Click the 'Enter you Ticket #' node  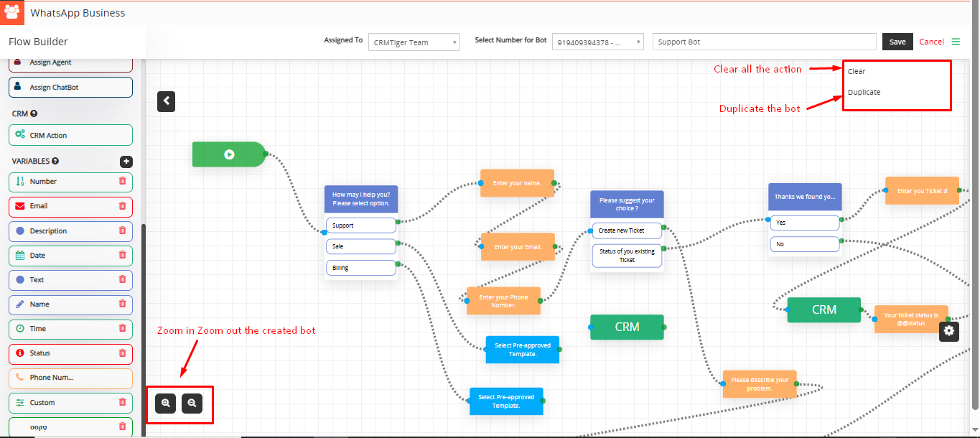coord(922,191)
